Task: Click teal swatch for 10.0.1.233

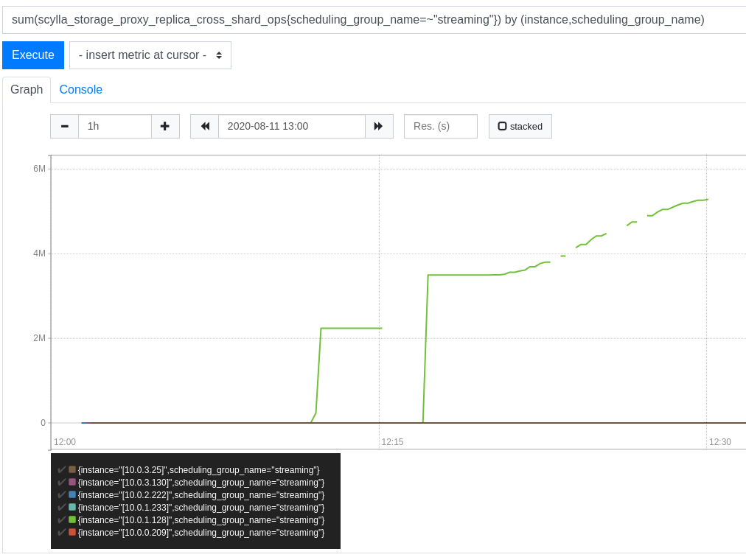Action: click(72, 507)
